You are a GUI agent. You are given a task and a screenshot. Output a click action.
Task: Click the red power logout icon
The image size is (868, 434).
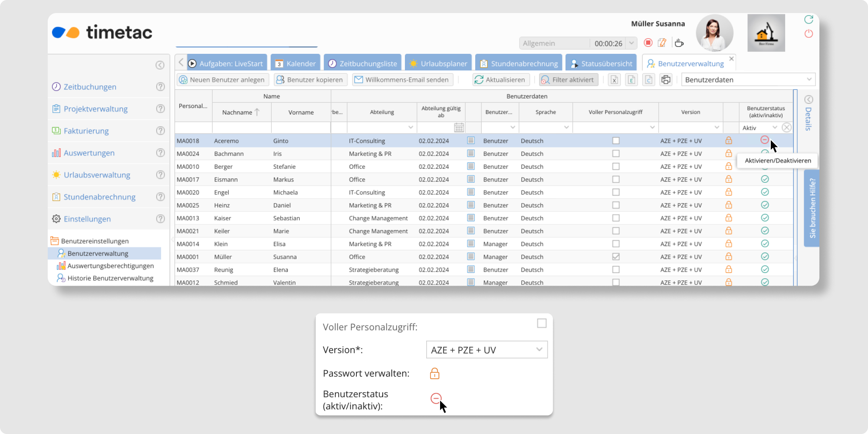(x=809, y=34)
